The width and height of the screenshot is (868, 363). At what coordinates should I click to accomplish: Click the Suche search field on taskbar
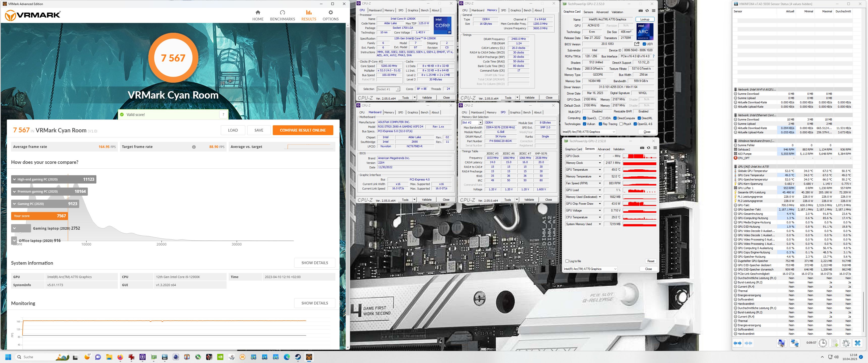tap(42, 357)
